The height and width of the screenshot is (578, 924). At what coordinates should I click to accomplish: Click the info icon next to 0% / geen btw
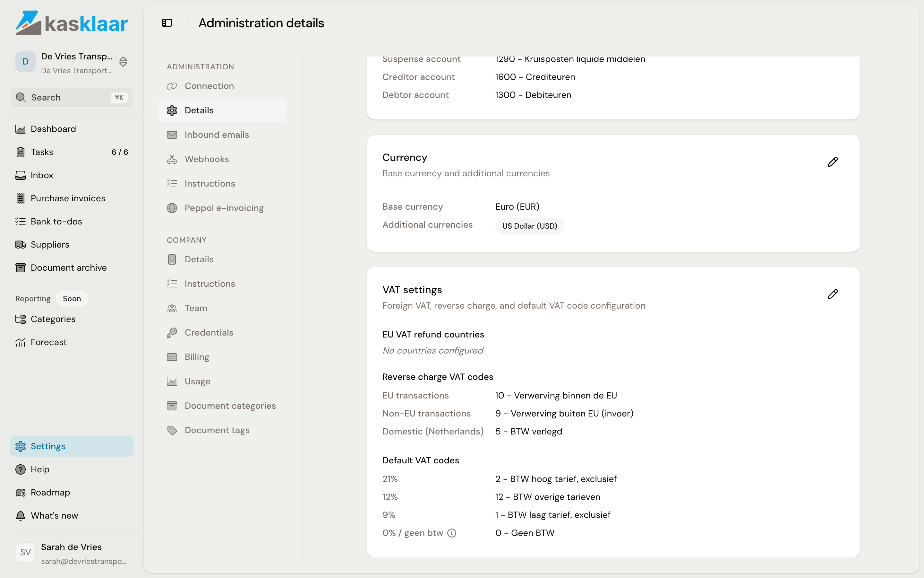coord(452,533)
